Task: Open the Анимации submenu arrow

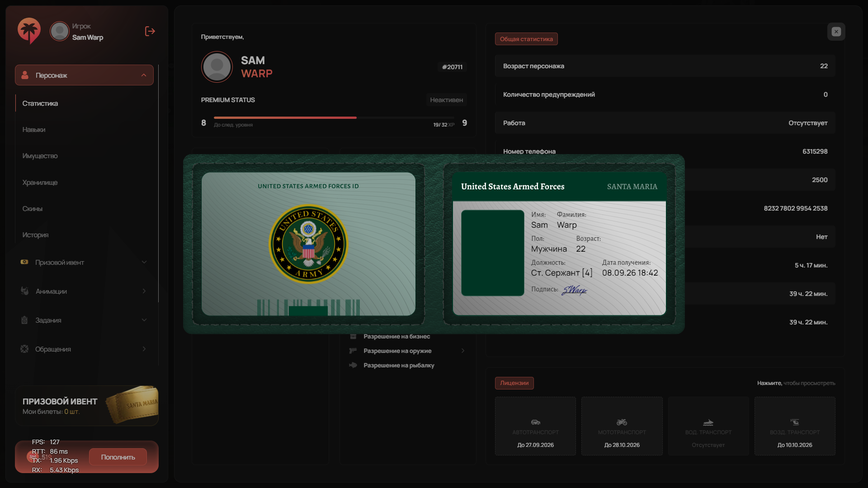Action: [x=144, y=291]
